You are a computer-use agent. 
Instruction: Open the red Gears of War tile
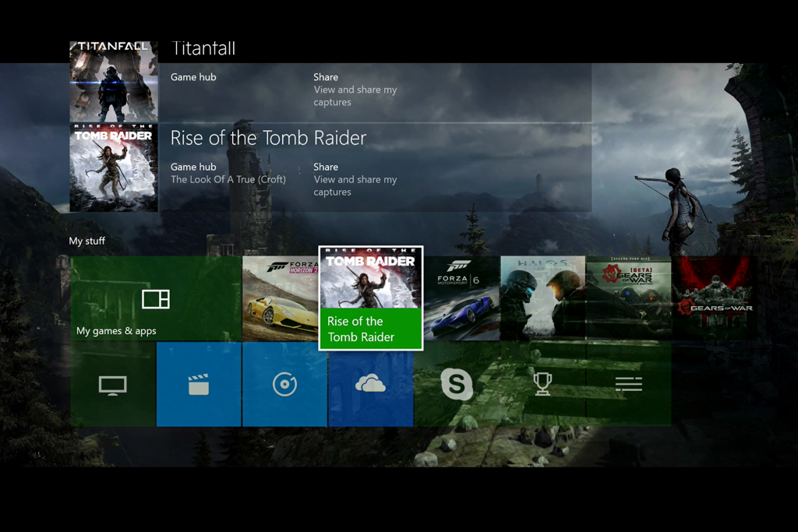click(715, 298)
